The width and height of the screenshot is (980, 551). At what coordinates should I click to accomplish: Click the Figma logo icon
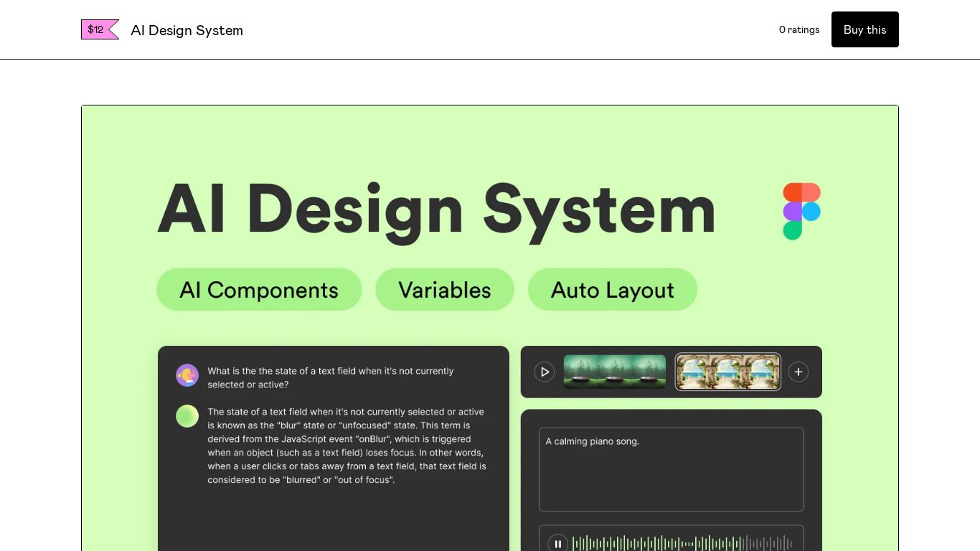801,211
